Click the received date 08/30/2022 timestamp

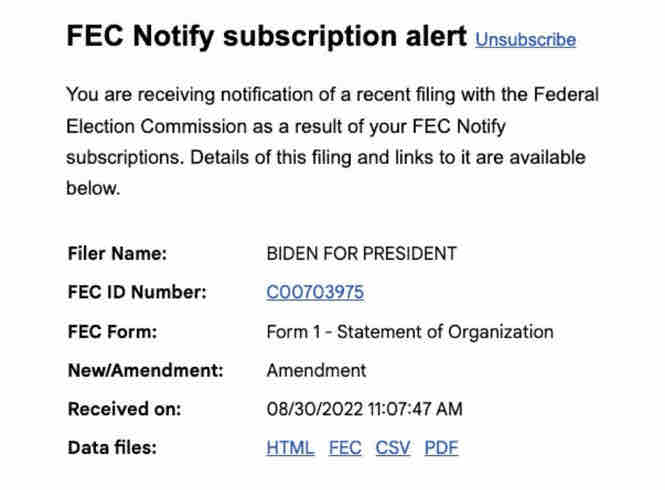coord(364,409)
